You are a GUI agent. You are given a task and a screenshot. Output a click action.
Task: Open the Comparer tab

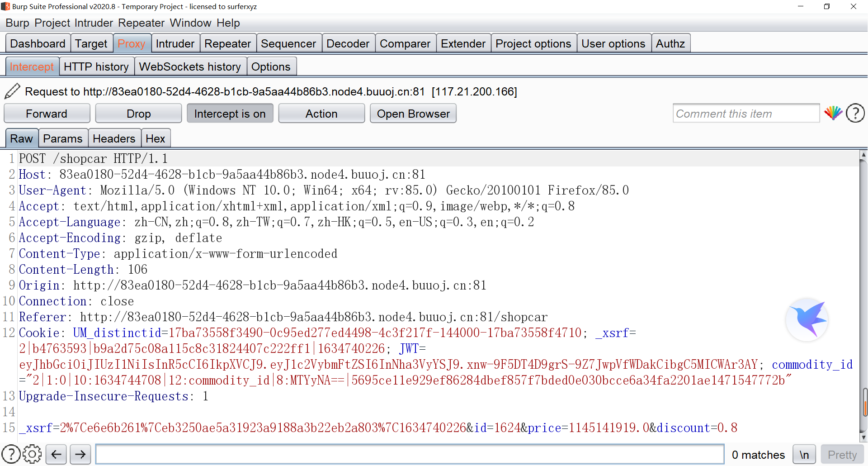click(x=405, y=43)
